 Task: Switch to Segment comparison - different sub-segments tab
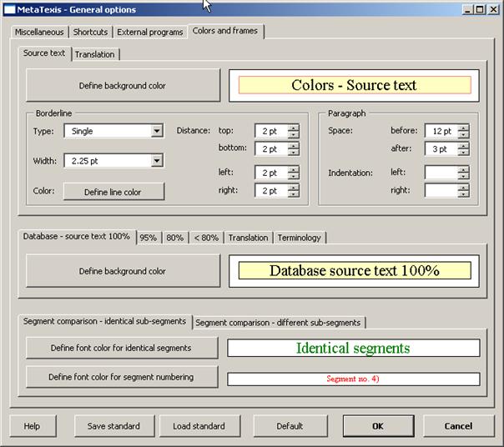tap(278, 323)
